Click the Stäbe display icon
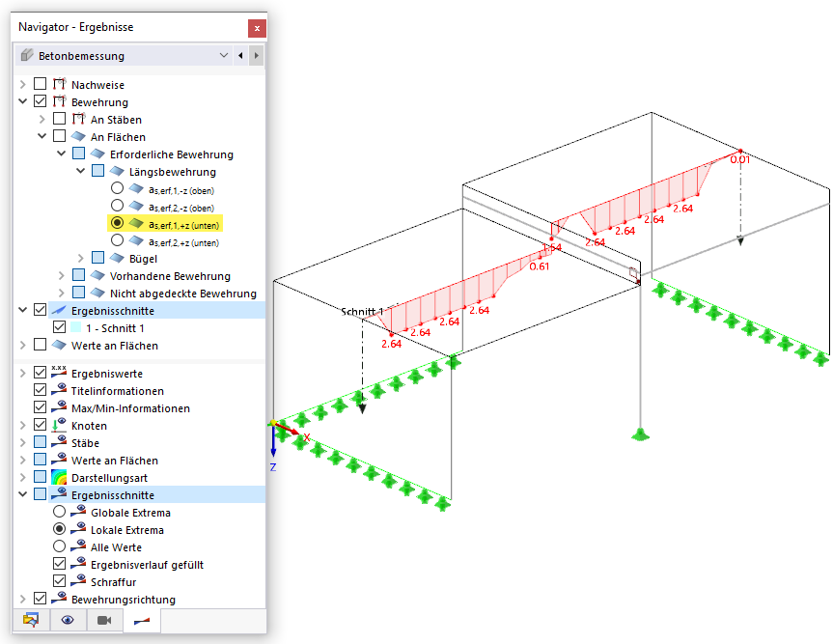The width and height of the screenshot is (833, 644). [59, 442]
